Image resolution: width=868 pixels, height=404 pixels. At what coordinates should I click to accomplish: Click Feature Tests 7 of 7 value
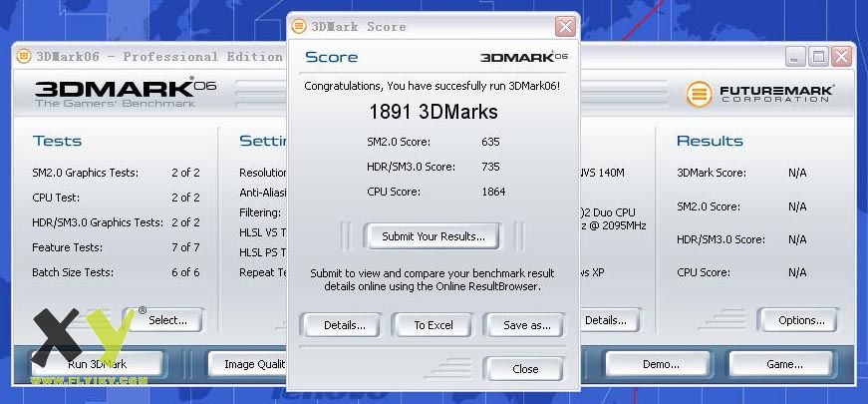tap(185, 247)
